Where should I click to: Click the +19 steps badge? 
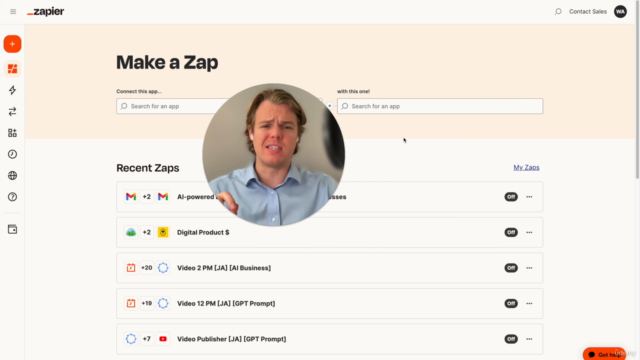(147, 303)
